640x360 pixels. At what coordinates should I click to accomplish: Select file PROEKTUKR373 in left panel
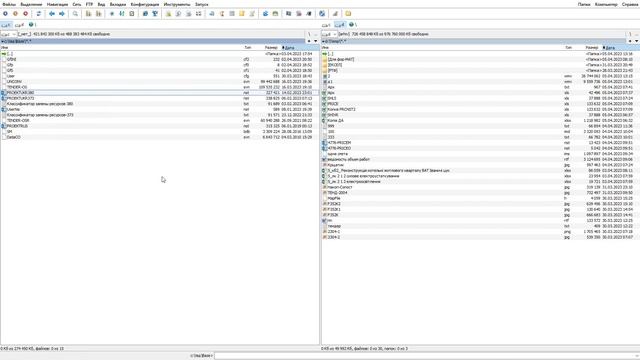(x=160, y=98)
